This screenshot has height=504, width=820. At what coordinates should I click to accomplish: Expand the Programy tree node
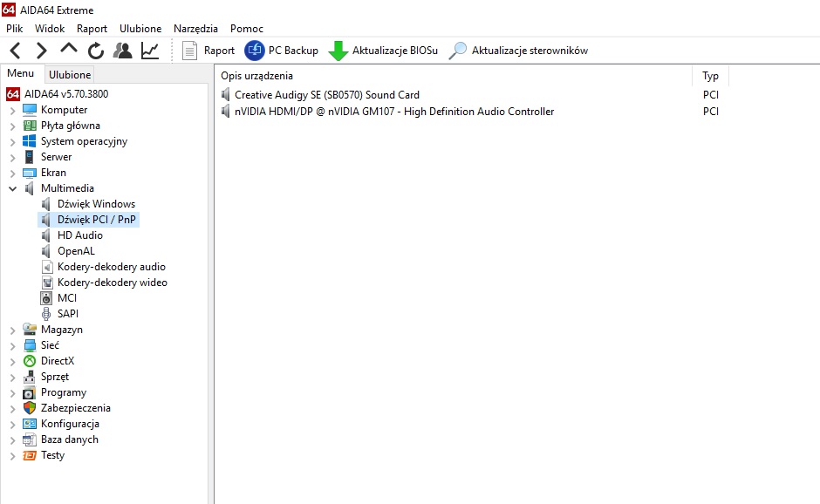[x=12, y=392]
